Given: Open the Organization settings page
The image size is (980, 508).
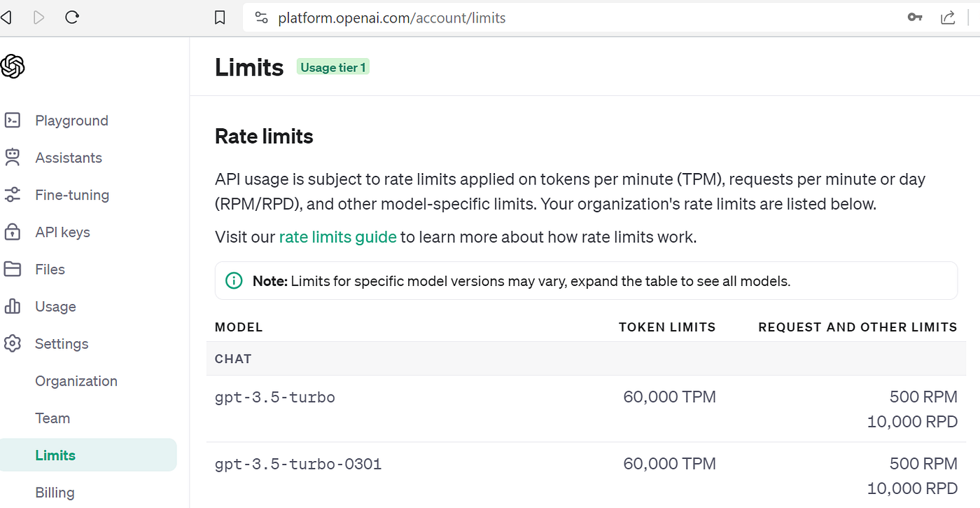Looking at the screenshot, I should (x=76, y=381).
